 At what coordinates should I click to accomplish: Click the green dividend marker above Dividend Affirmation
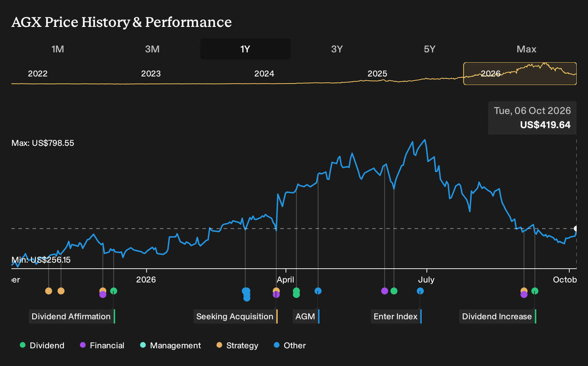114,291
